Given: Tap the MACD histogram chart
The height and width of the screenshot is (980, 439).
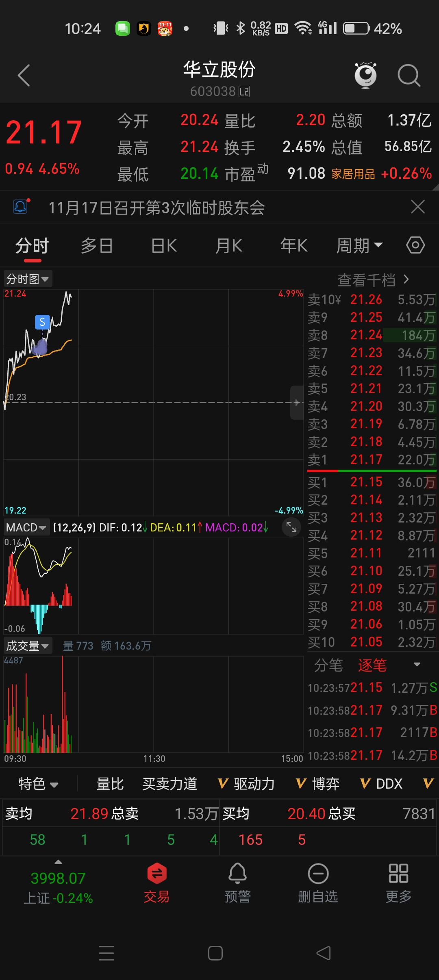Looking at the screenshot, I should coord(154,585).
